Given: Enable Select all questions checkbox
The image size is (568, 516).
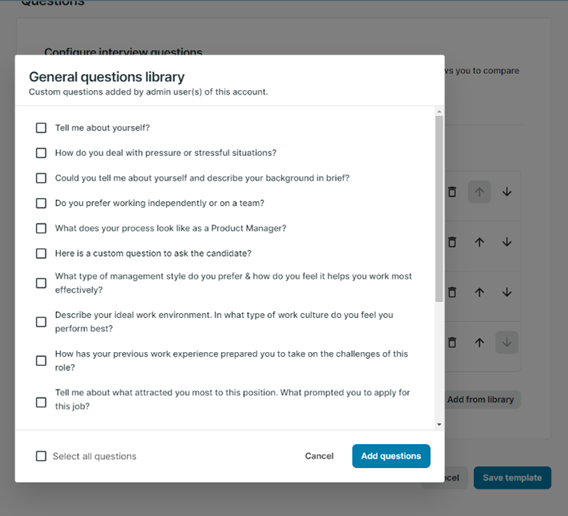Looking at the screenshot, I should (41, 456).
